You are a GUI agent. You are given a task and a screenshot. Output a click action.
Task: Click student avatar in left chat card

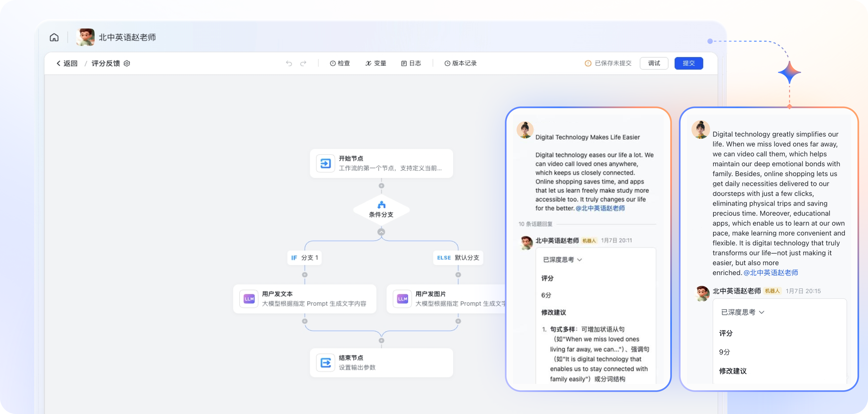pos(525,130)
